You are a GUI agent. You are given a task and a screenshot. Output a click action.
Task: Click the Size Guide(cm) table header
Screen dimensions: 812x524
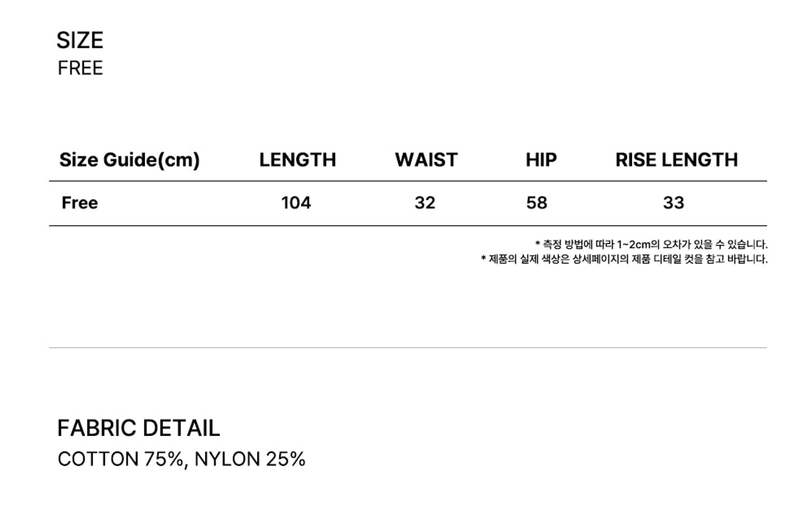(x=129, y=160)
